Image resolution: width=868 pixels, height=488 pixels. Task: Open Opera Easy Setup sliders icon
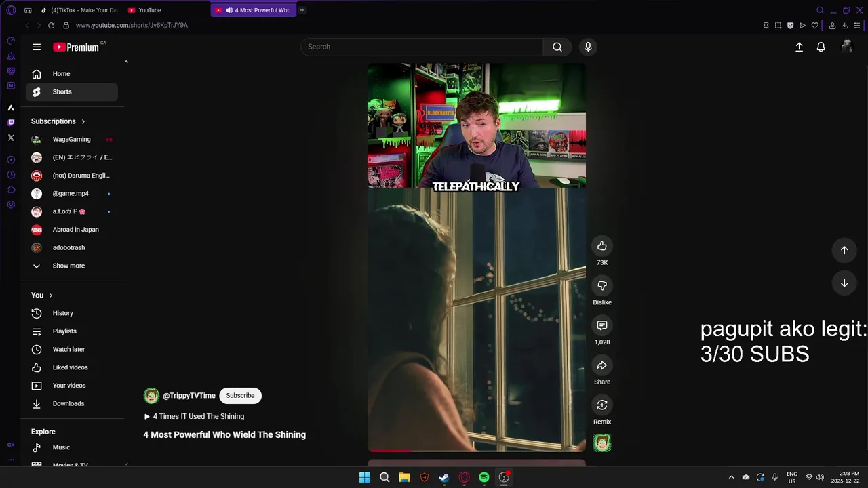pyautogui.click(x=857, y=26)
